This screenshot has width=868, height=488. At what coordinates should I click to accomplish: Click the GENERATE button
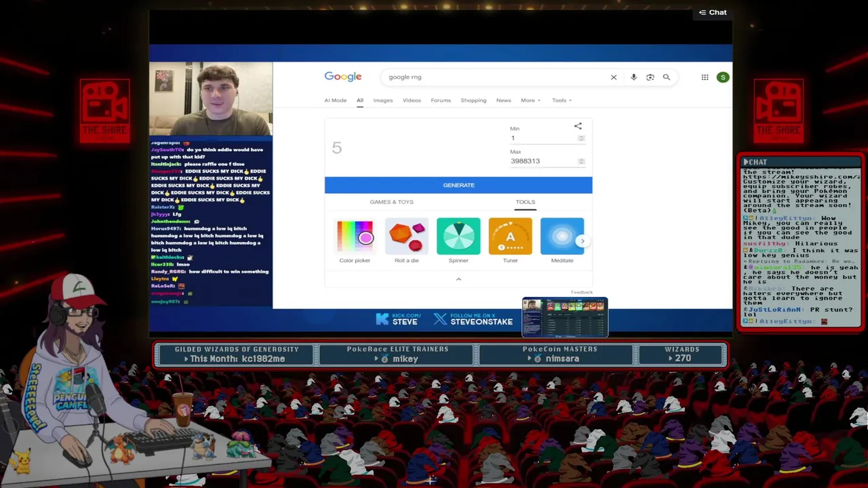click(458, 185)
